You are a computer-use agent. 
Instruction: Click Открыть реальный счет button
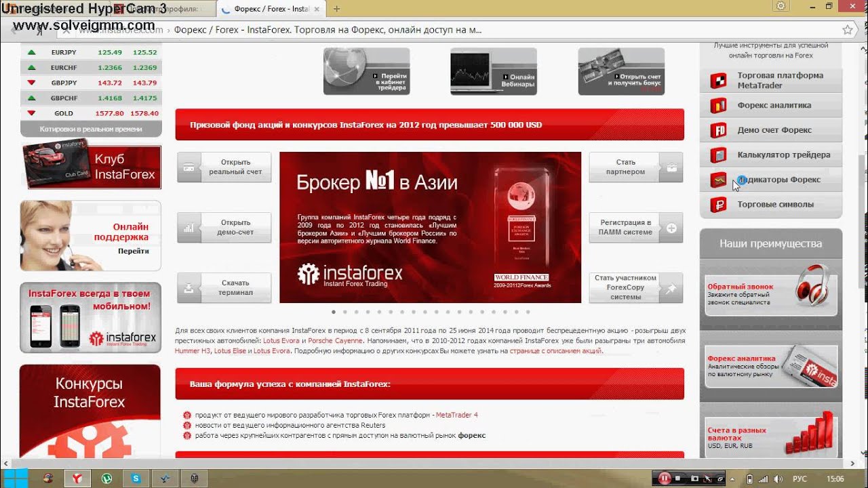[224, 167]
